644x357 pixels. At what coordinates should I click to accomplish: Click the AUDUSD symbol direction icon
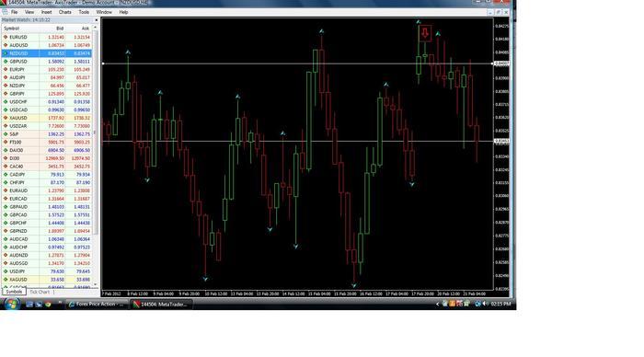[x=6, y=45]
